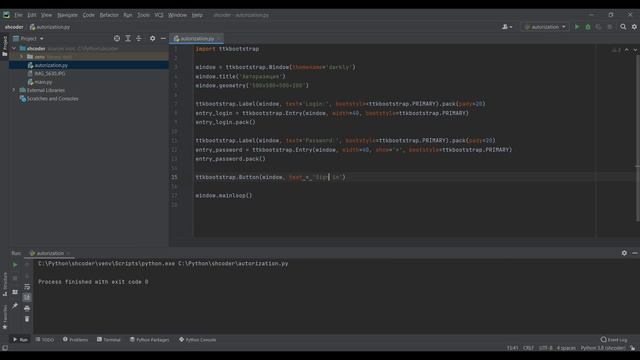The height and width of the screenshot is (360, 640).
Task: Collapse the shcoder root folder
Action: pyautogui.click(x=14, y=48)
